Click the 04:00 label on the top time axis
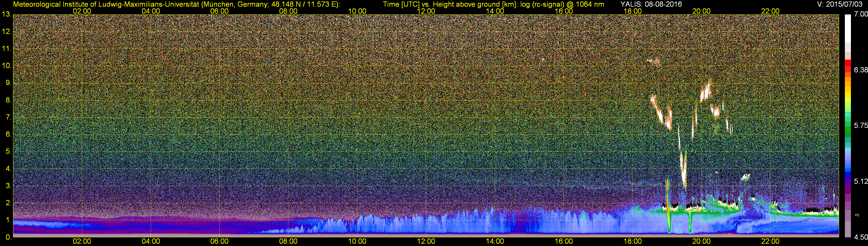This screenshot has height=246, width=868. [151, 11]
